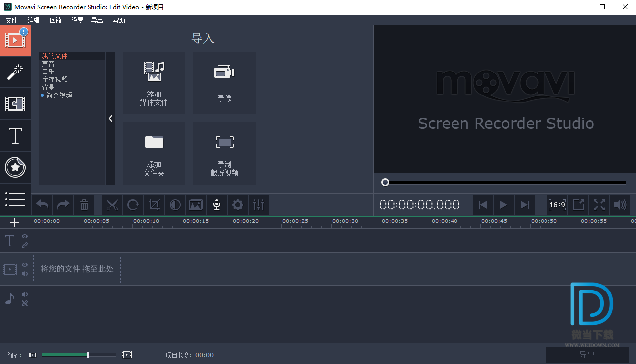
Task: Toggle music track unlink icon
Action: [25, 303]
